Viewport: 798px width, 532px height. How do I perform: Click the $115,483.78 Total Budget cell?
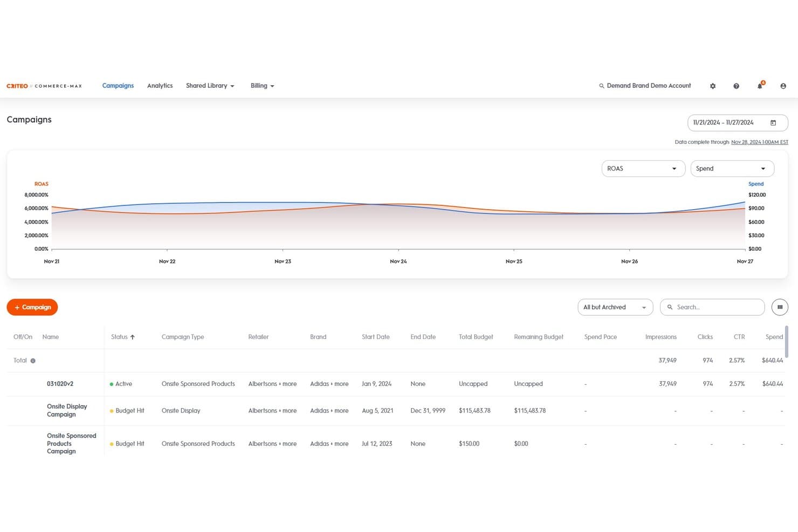coord(475,411)
